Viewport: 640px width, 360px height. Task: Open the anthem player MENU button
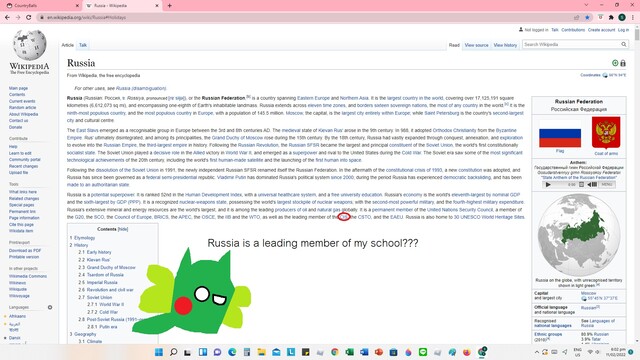click(x=607, y=184)
